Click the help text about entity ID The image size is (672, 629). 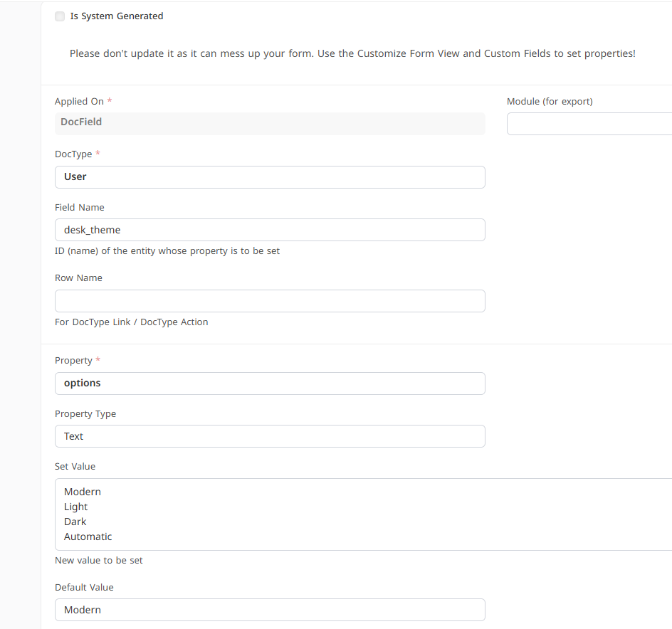(x=167, y=251)
